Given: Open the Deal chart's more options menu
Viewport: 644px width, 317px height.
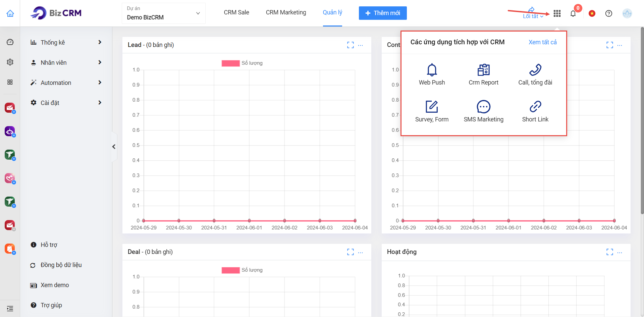Looking at the screenshot, I should click(x=361, y=252).
